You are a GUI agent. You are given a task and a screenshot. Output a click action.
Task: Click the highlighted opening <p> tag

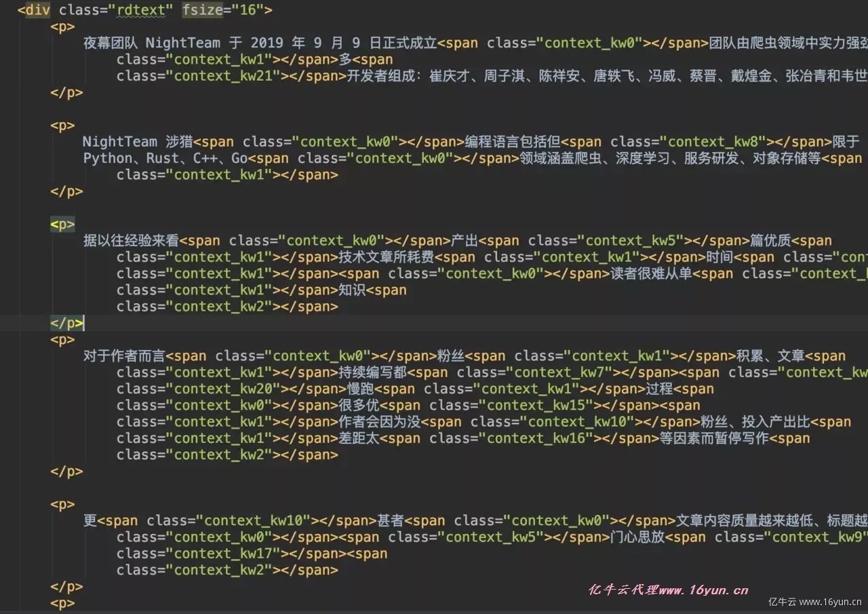pos(62,224)
